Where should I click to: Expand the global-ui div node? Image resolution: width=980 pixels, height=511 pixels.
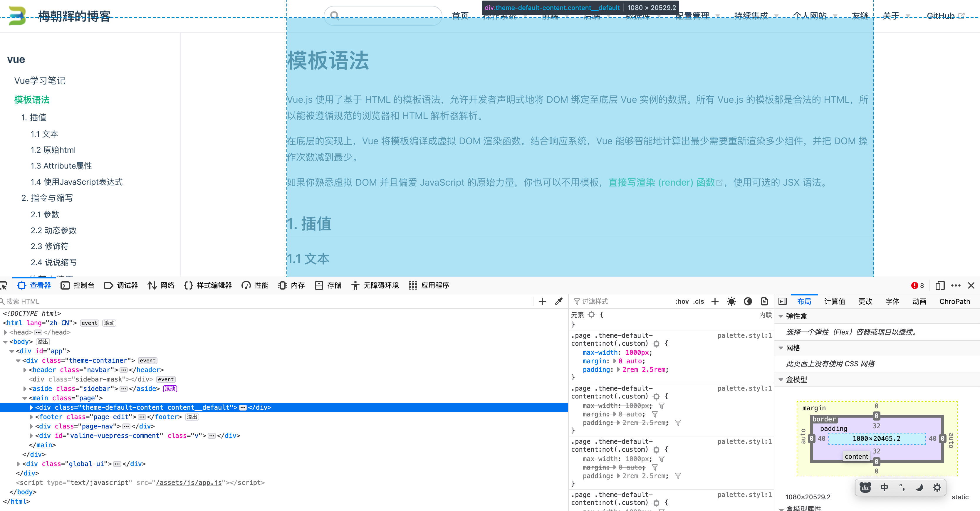coord(18,464)
